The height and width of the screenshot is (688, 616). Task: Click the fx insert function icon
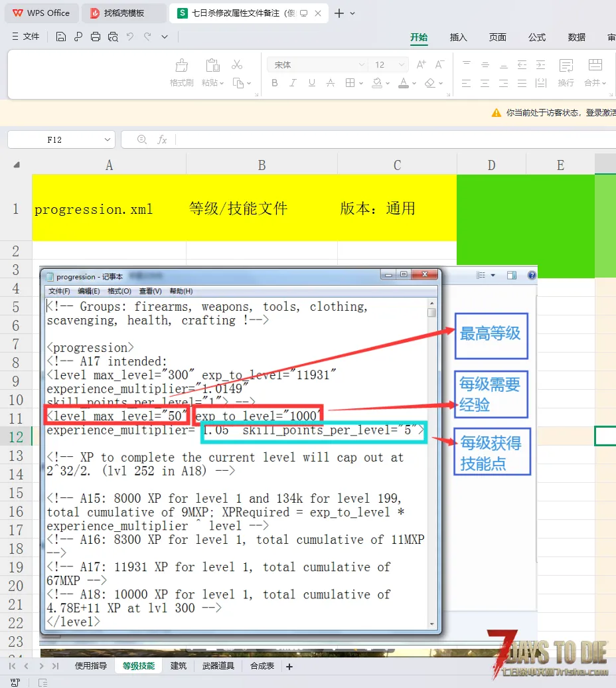click(x=162, y=139)
